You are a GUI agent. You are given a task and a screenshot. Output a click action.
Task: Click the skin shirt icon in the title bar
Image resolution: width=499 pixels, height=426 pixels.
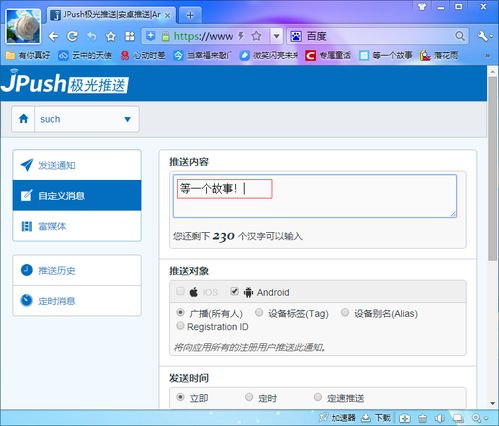[422, 6]
